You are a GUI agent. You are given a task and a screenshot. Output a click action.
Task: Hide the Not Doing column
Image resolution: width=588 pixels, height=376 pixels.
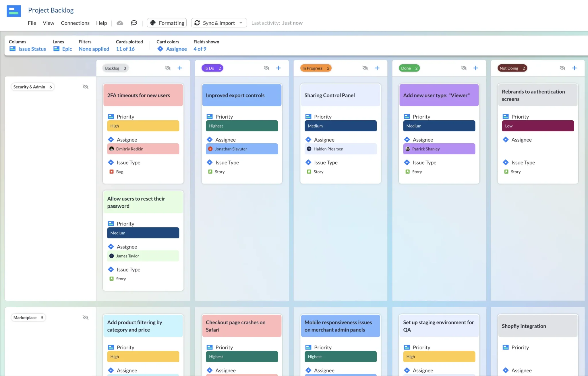tap(562, 68)
